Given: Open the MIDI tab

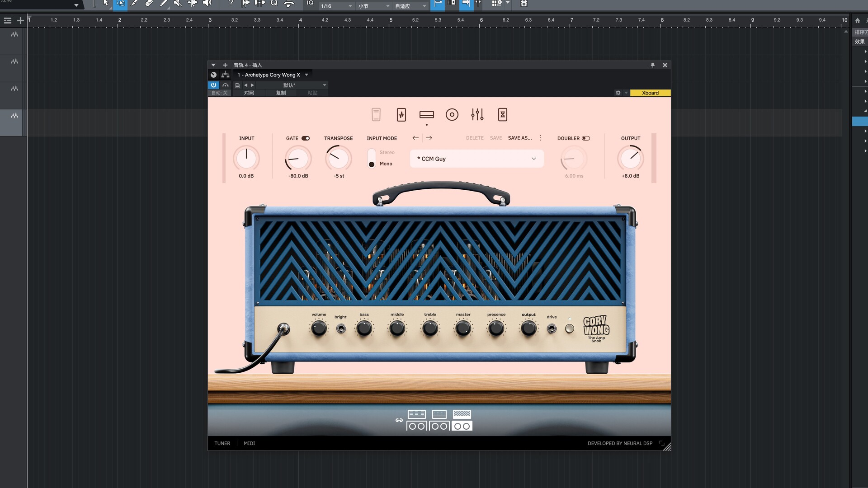Looking at the screenshot, I should pyautogui.click(x=249, y=443).
